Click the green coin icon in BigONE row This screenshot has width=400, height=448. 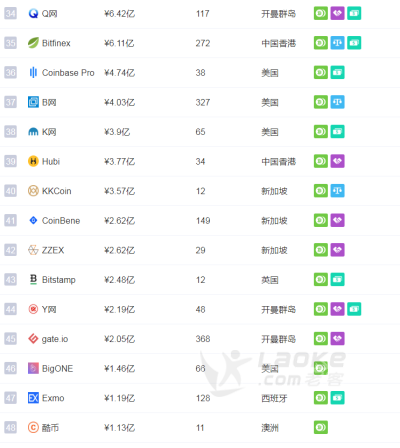(x=321, y=368)
